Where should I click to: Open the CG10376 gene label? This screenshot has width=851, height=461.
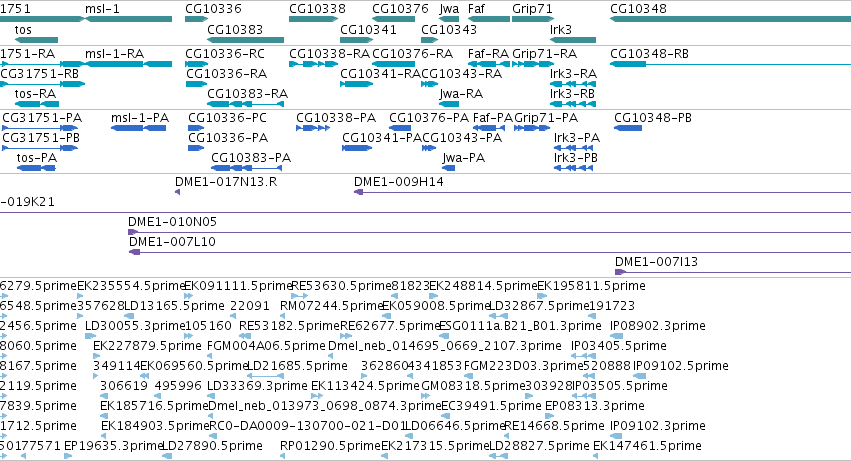400,9
